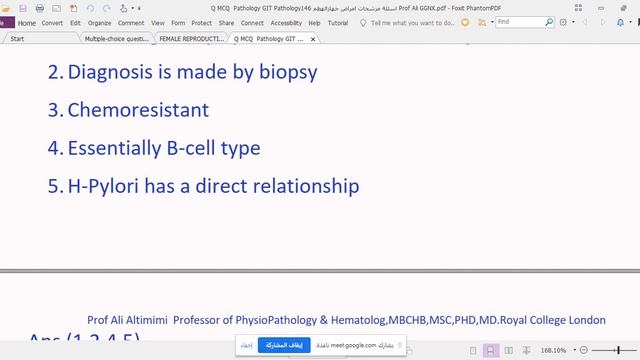Click the fit/scroll mode icon in status bar

click(x=527, y=350)
